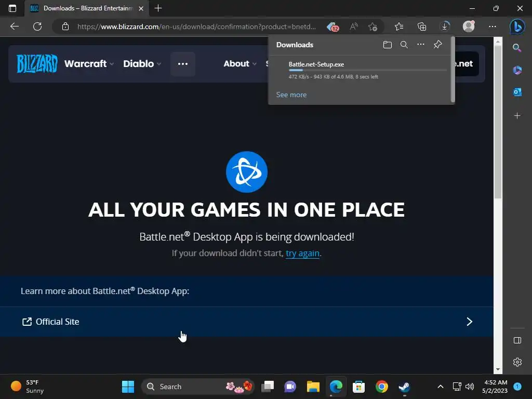Open the tab actions menu icon

(x=12, y=8)
